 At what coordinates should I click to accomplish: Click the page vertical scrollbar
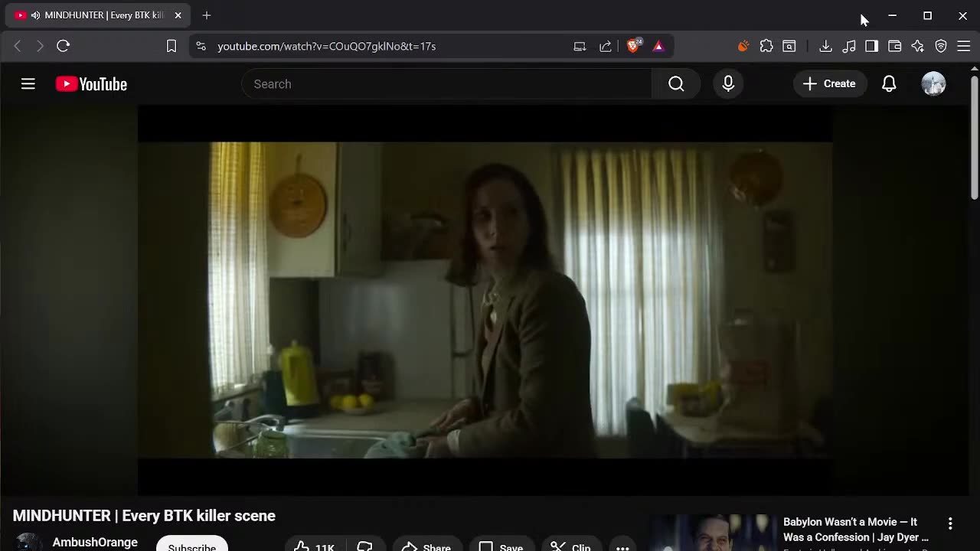tap(975, 138)
